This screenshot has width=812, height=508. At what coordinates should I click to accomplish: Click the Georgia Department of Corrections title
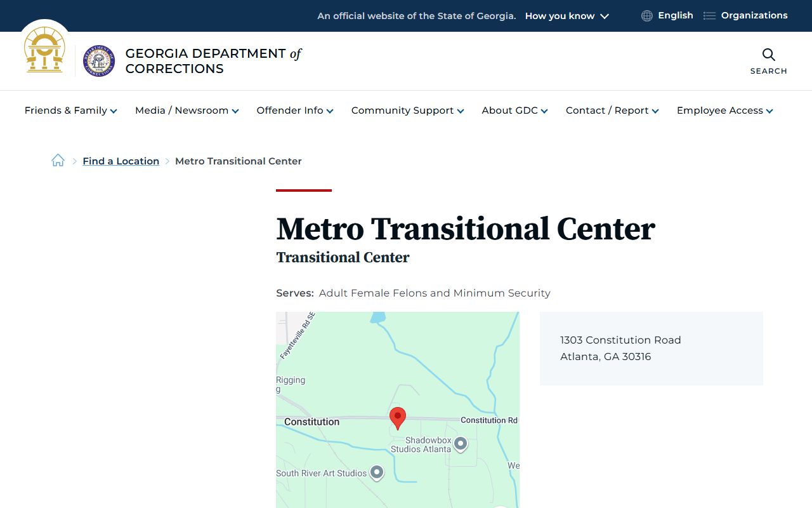[213, 61]
